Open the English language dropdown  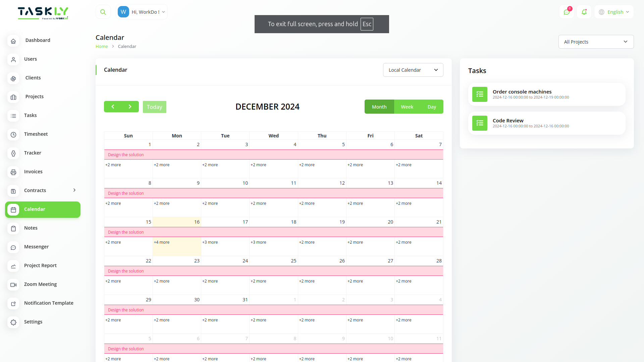tap(614, 12)
